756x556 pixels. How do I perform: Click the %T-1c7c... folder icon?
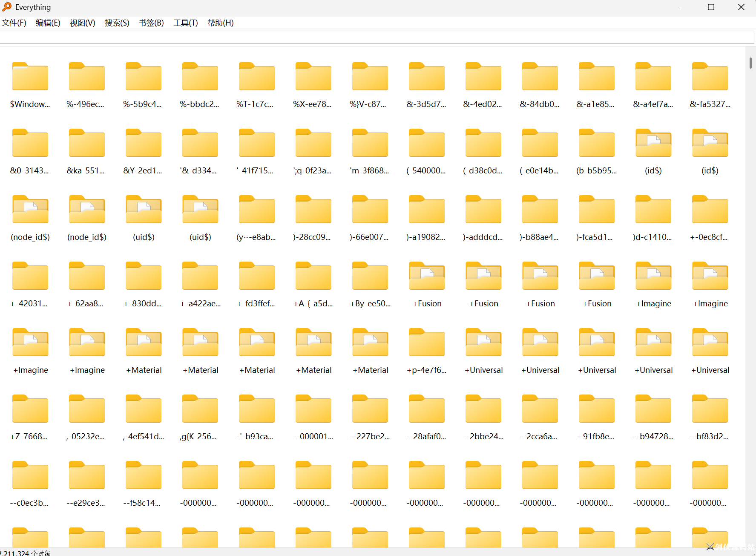pyautogui.click(x=257, y=77)
